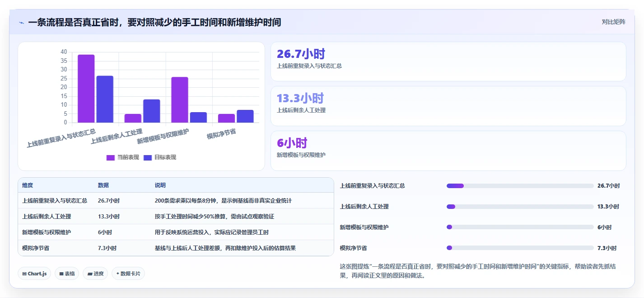Click the 26.7小时 data card
The height and width of the screenshot is (298, 644).
tap(448, 61)
